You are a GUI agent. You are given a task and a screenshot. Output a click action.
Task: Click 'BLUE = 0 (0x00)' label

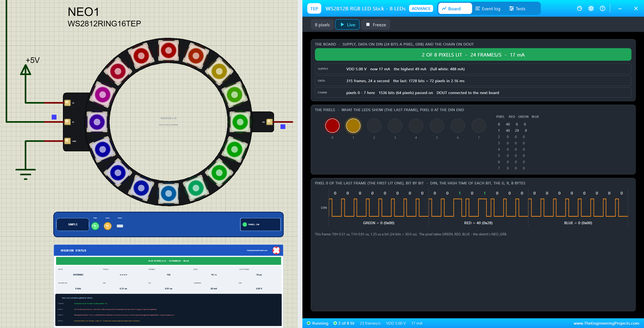pyautogui.click(x=578, y=223)
